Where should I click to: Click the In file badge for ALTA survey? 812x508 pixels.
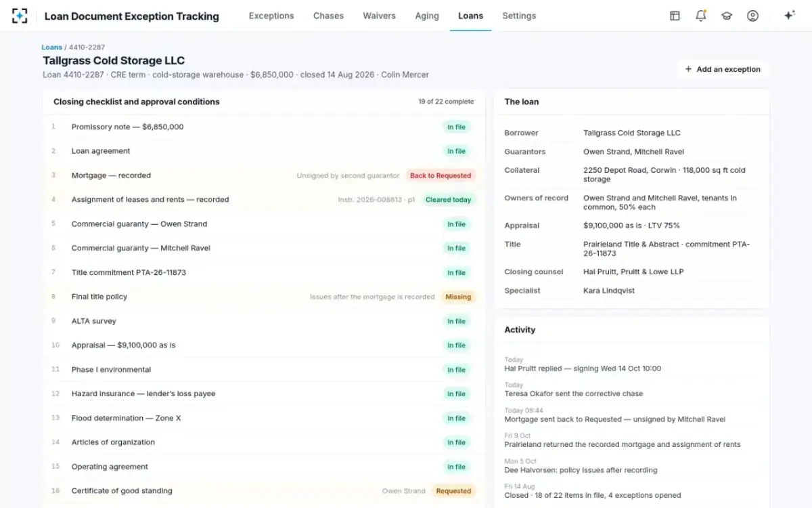click(x=457, y=321)
